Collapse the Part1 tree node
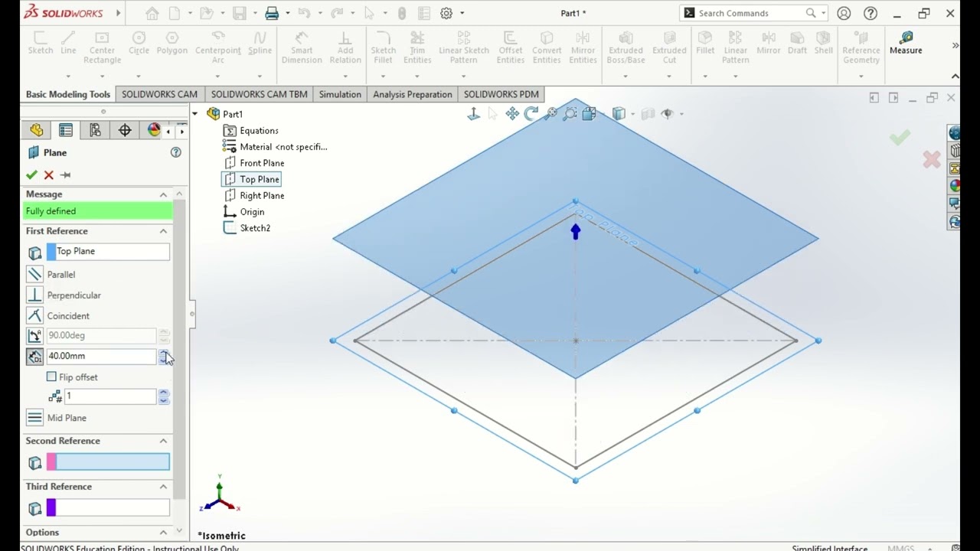Image resolution: width=980 pixels, height=551 pixels. (x=194, y=114)
